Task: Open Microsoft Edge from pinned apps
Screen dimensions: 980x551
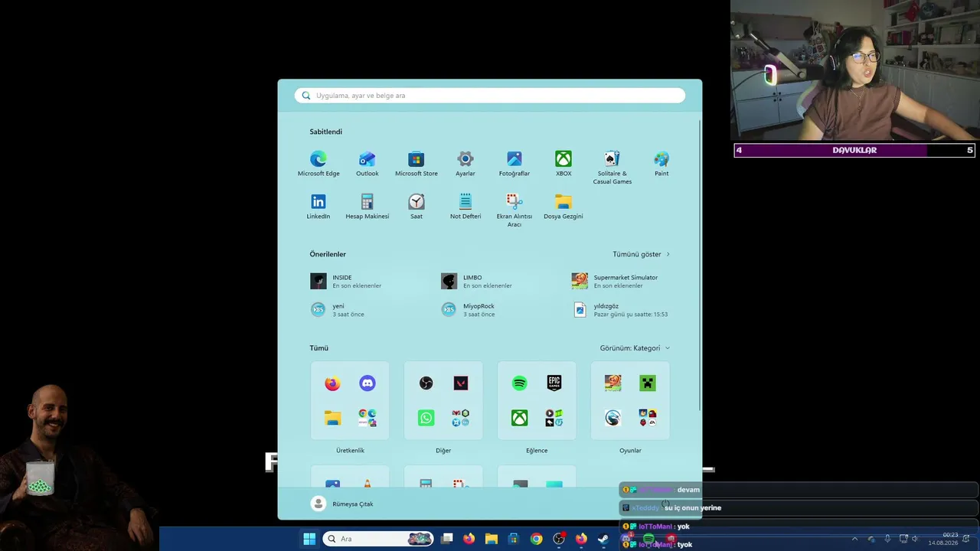Action: [x=318, y=164]
